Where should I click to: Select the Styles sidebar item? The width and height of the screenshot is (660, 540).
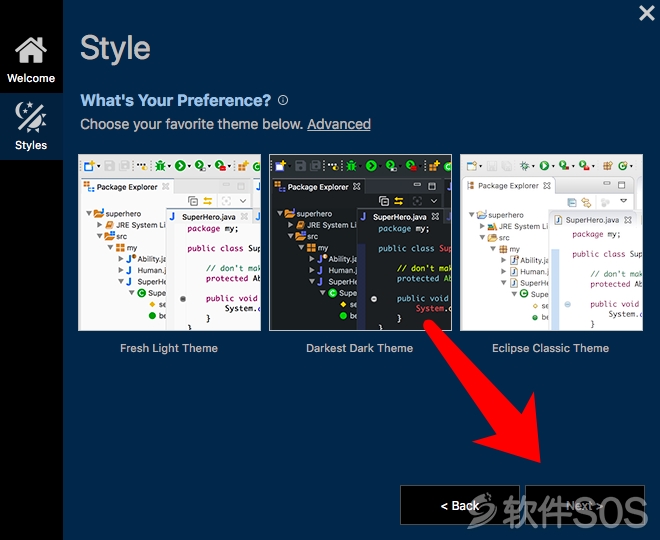point(31,126)
